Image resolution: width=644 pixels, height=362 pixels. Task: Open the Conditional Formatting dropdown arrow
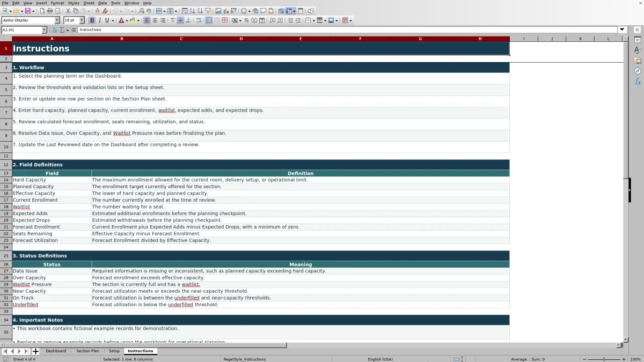(350, 20)
